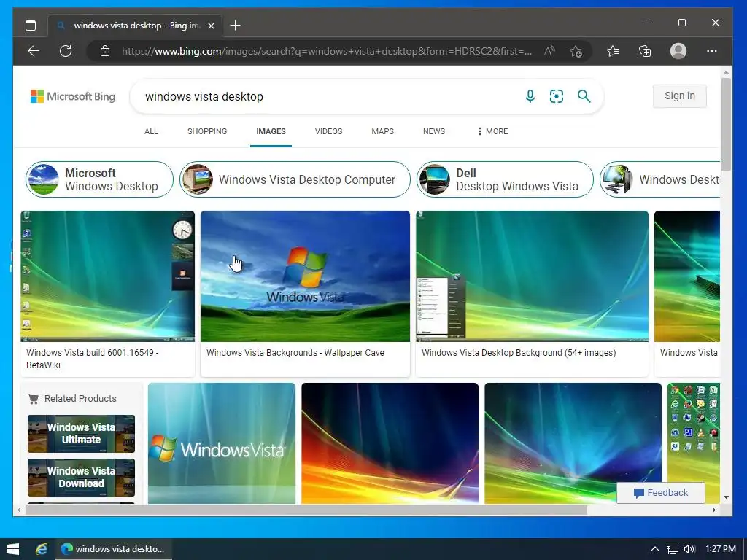Open the 1:27 PM clock
Screen dimensions: 747x560
pyautogui.click(x=720, y=549)
